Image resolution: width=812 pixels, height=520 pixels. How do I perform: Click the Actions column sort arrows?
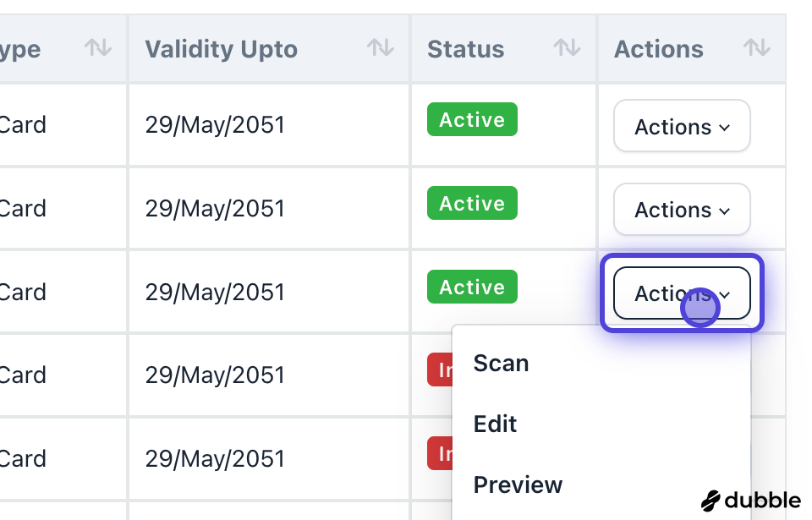[756, 48]
